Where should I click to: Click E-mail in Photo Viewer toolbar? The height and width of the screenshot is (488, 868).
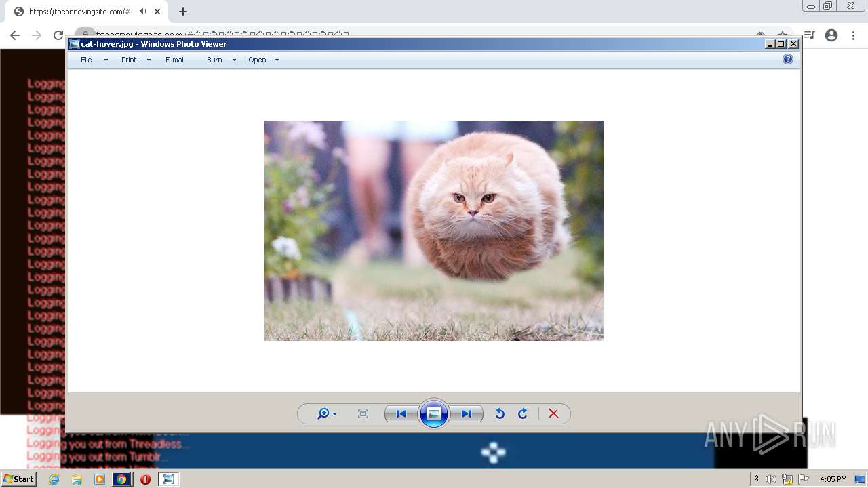(175, 60)
